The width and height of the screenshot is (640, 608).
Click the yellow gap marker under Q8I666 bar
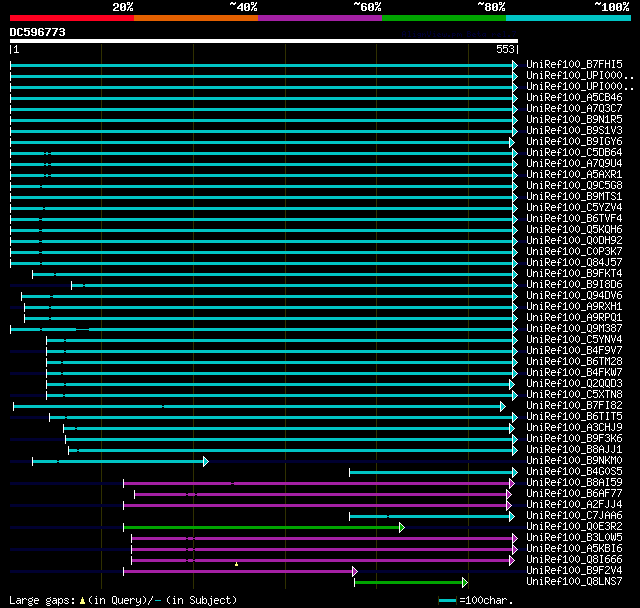pos(236,564)
